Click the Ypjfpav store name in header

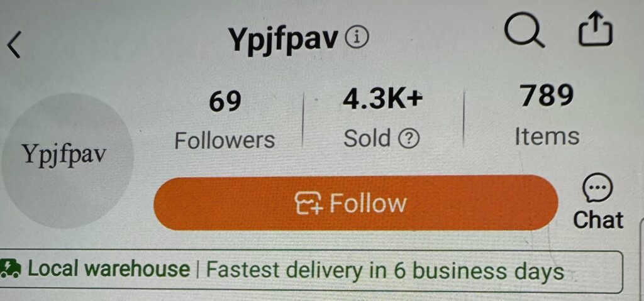tap(284, 41)
